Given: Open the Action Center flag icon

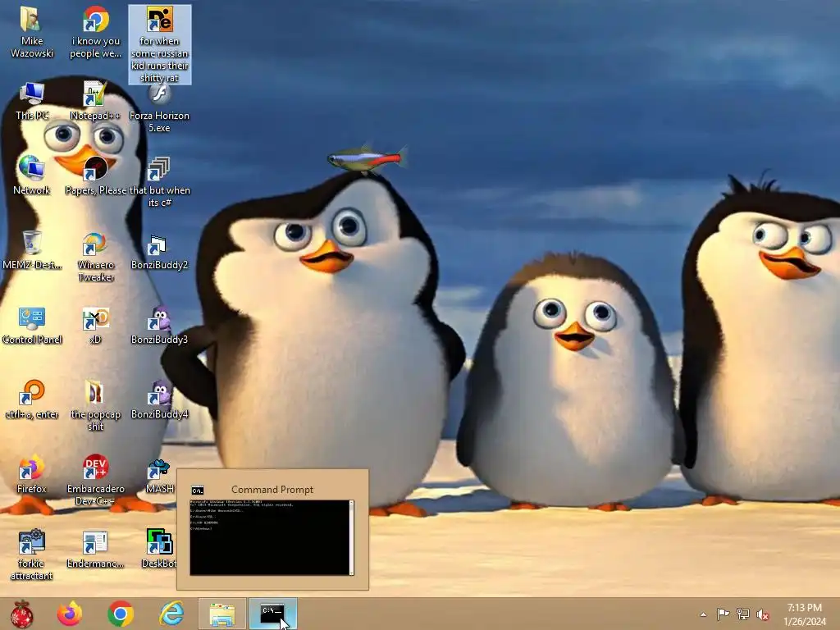Looking at the screenshot, I should 723,614.
